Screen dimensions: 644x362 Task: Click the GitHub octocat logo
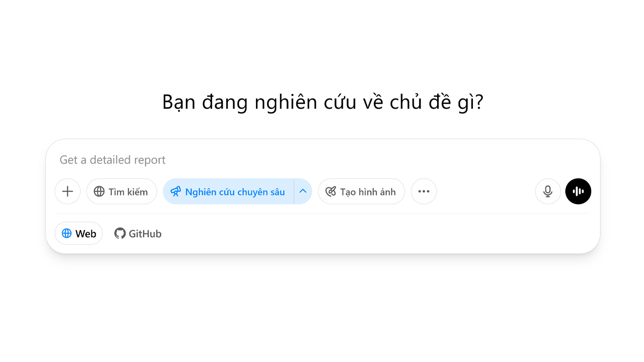tap(120, 233)
